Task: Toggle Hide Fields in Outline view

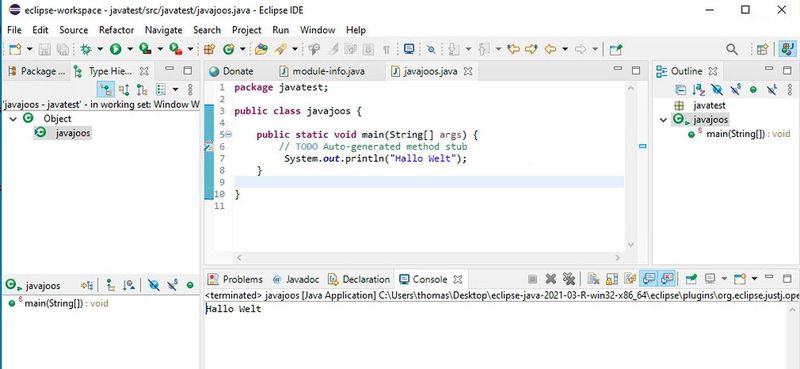Action: coord(717,90)
